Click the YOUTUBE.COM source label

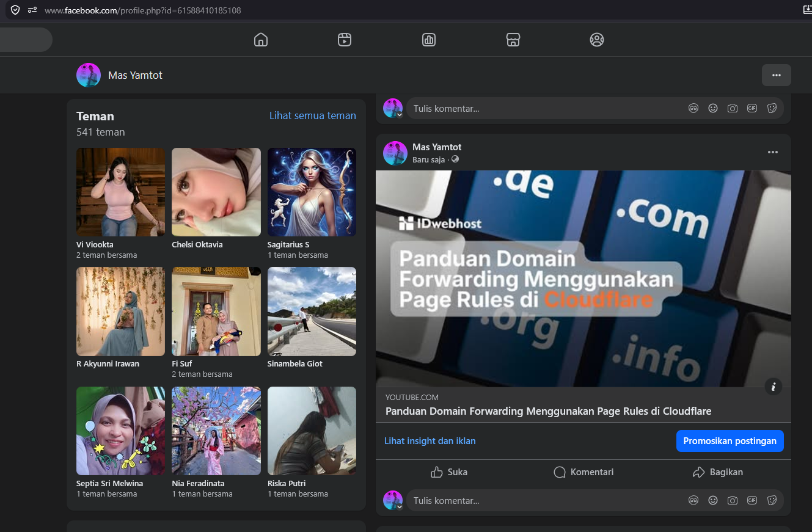pyautogui.click(x=412, y=398)
